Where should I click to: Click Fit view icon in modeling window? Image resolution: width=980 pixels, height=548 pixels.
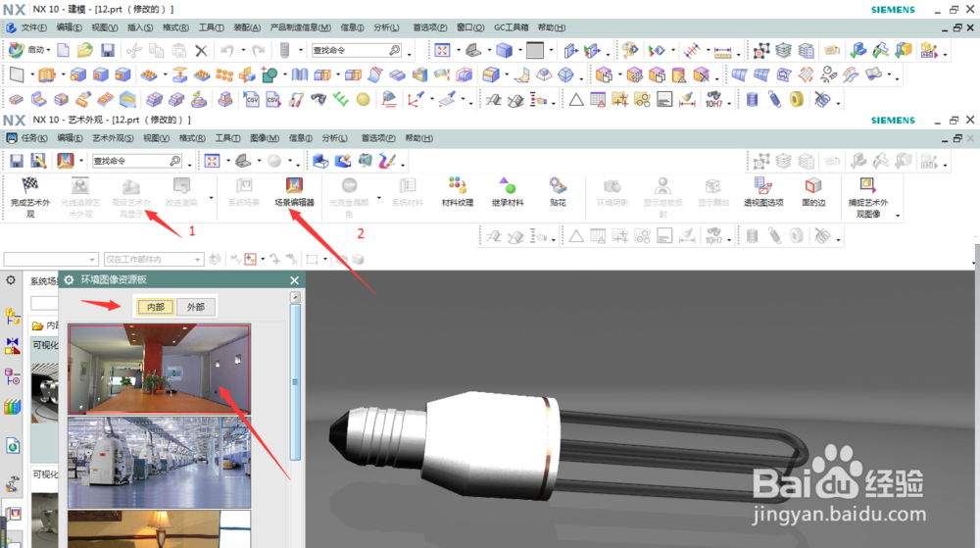pyautogui.click(x=442, y=51)
